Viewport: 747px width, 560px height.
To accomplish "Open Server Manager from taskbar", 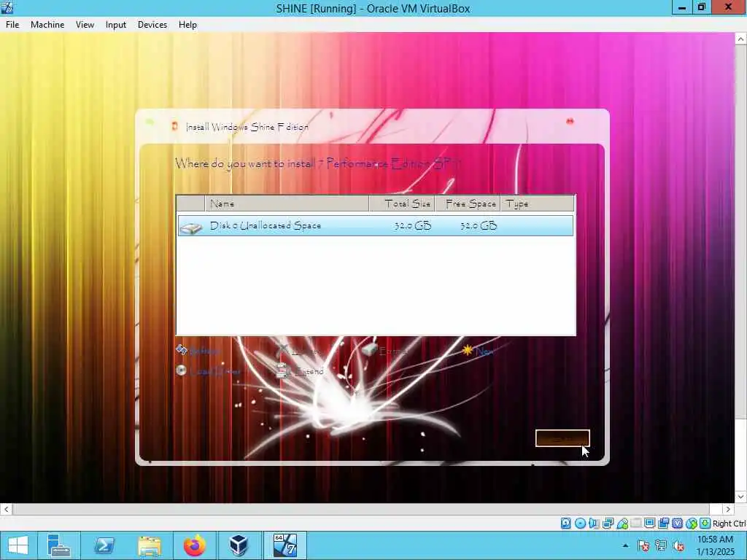I will coord(59,545).
